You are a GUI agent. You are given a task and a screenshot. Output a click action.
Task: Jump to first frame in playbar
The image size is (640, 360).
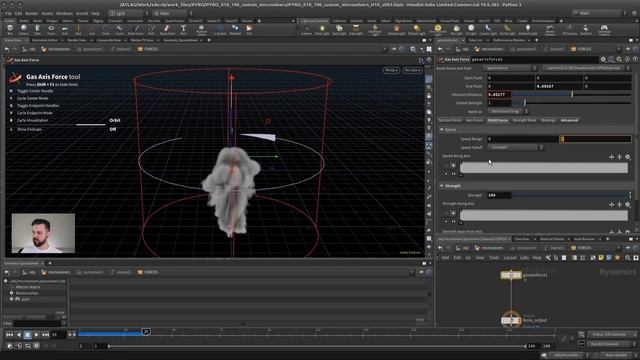[x=9, y=335]
